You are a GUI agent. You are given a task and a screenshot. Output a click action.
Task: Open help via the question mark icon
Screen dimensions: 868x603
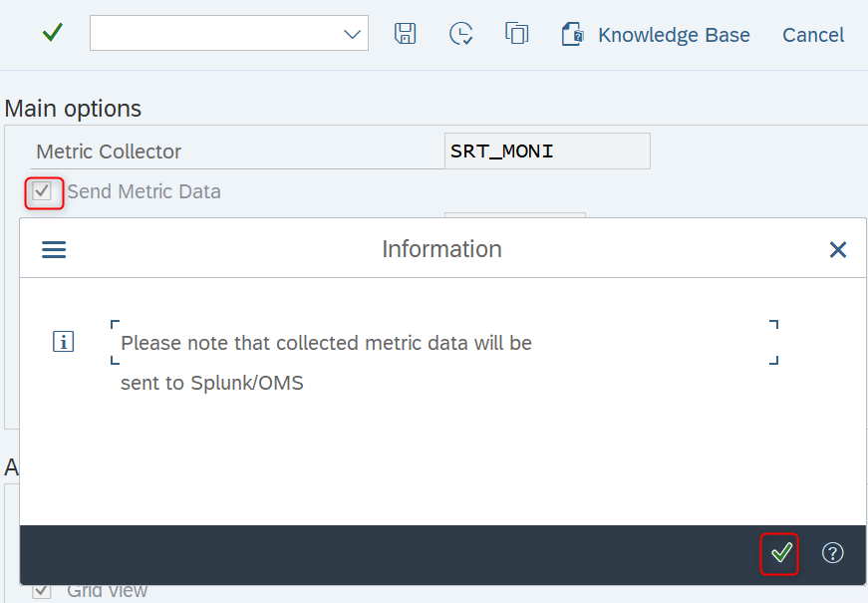tap(832, 552)
